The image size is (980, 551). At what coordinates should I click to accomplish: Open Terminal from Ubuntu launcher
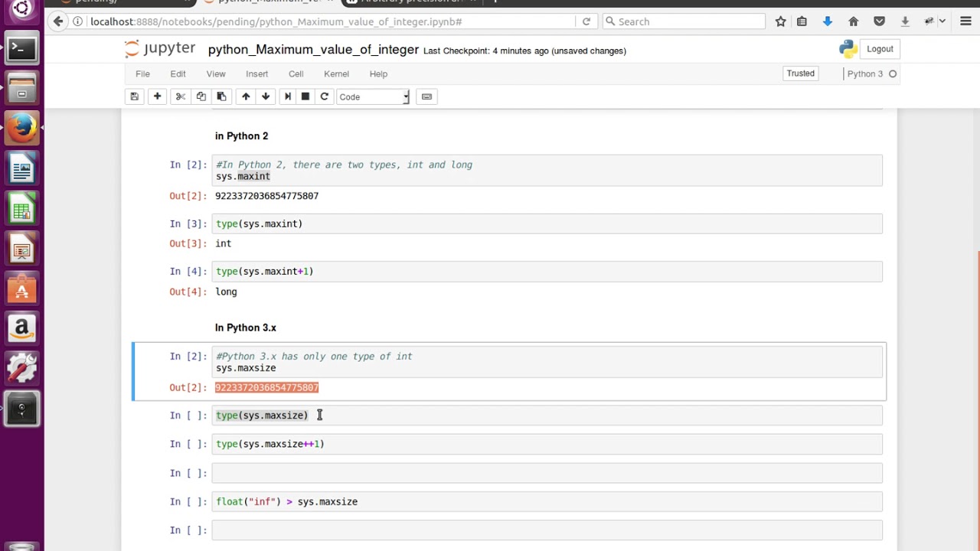21,50
